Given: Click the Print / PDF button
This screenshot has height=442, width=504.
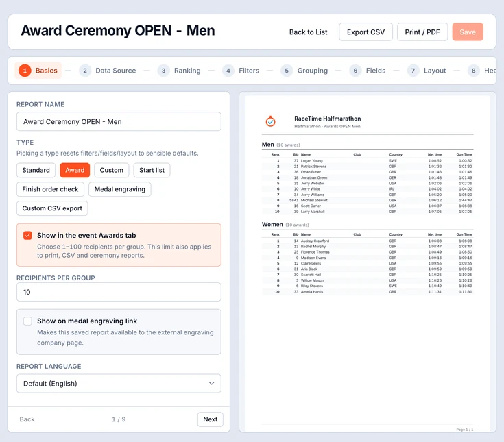Looking at the screenshot, I should [x=422, y=32].
